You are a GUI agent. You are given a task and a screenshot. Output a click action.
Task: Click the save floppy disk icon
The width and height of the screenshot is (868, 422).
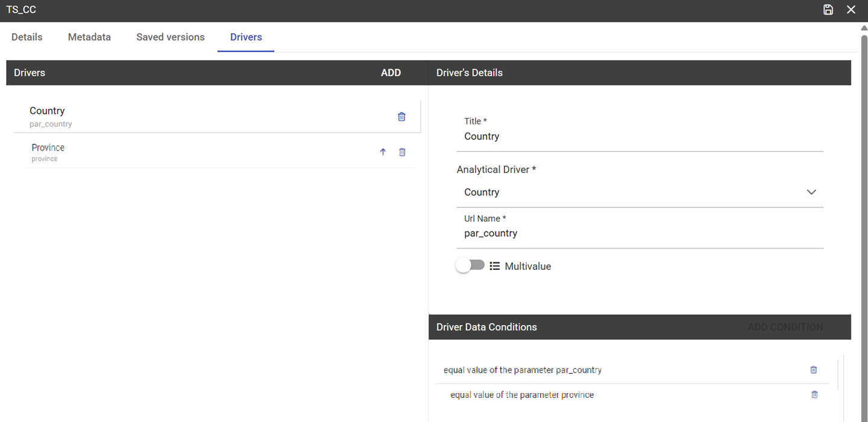coord(828,10)
